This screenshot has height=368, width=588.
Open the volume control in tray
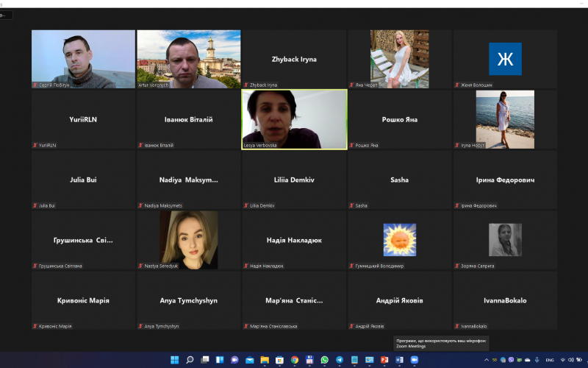tap(571, 360)
